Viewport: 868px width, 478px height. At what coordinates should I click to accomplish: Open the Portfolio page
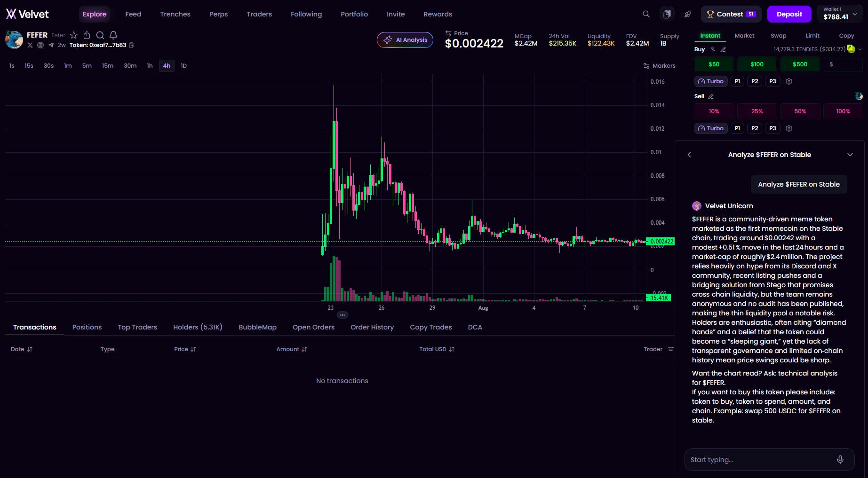tap(354, 14)
